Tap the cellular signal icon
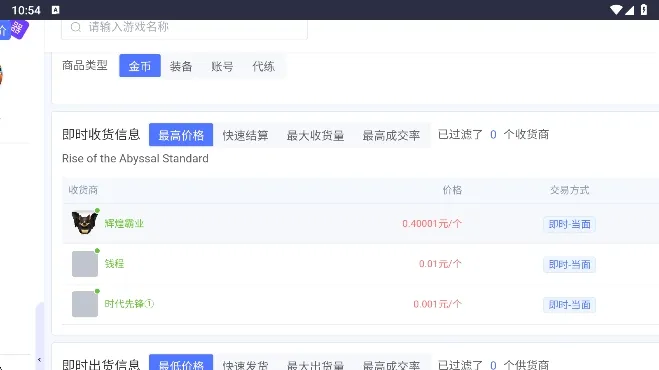 (630, 10)
